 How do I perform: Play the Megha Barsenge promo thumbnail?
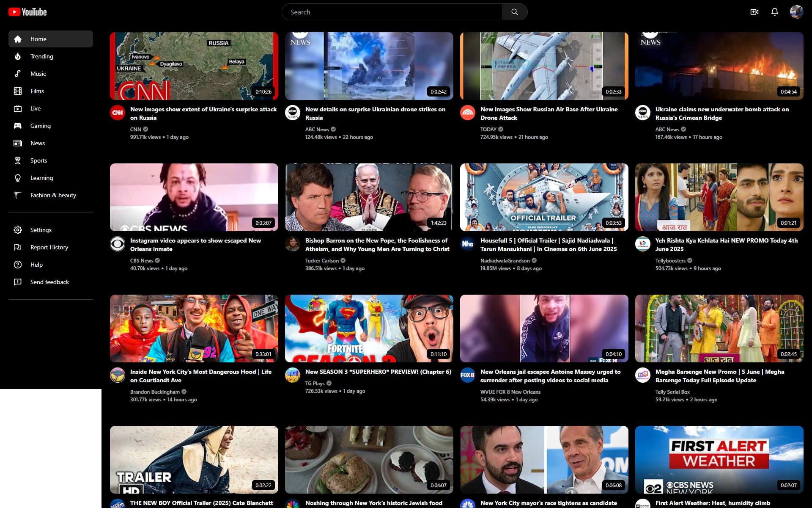point(719,329)
